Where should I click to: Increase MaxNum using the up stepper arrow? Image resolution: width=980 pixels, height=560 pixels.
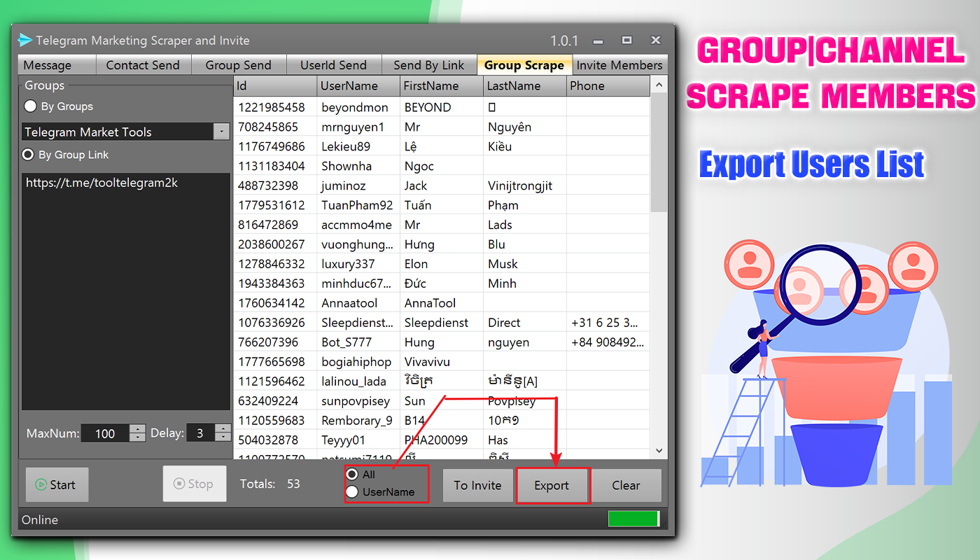[137, 429]
